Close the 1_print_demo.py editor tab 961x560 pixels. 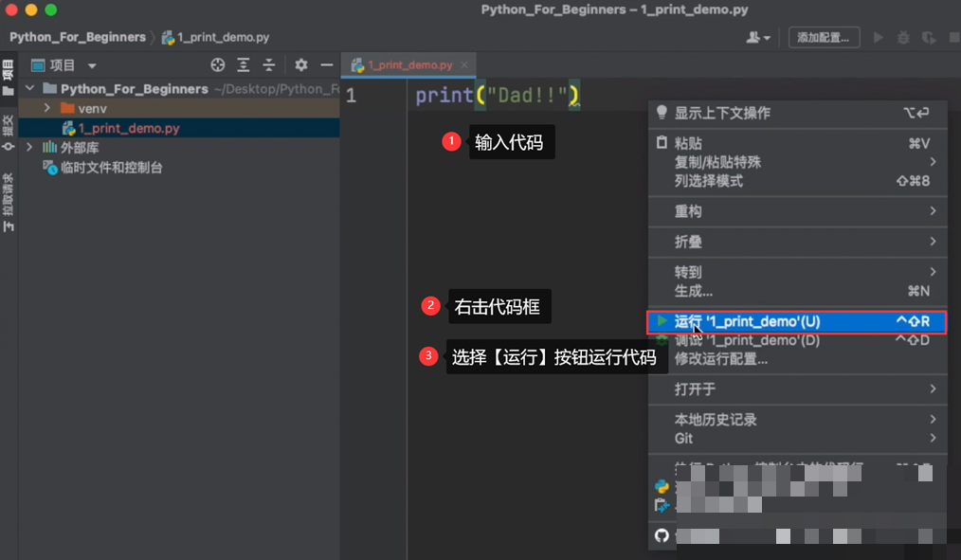464,65
